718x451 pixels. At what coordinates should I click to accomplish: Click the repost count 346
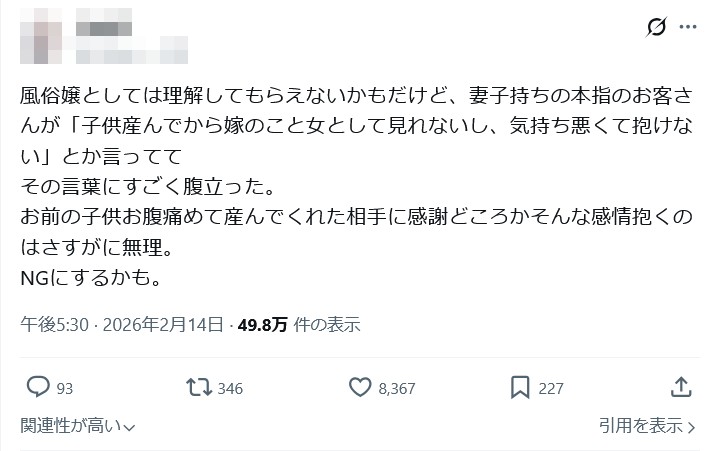[230, 388]
